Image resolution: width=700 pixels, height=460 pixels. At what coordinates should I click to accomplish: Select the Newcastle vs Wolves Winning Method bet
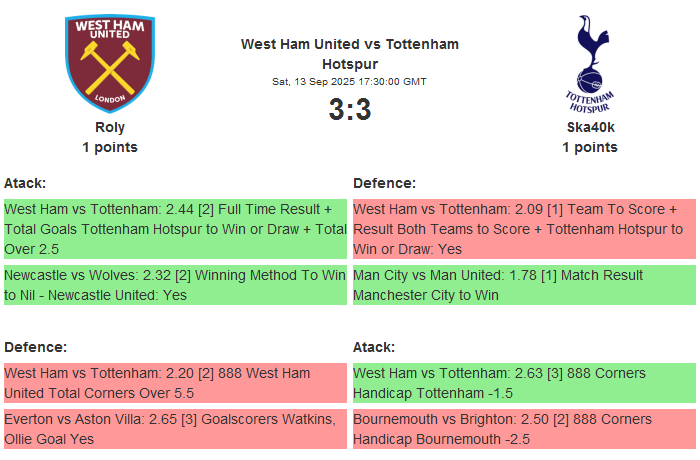click(x=175, y=285)
